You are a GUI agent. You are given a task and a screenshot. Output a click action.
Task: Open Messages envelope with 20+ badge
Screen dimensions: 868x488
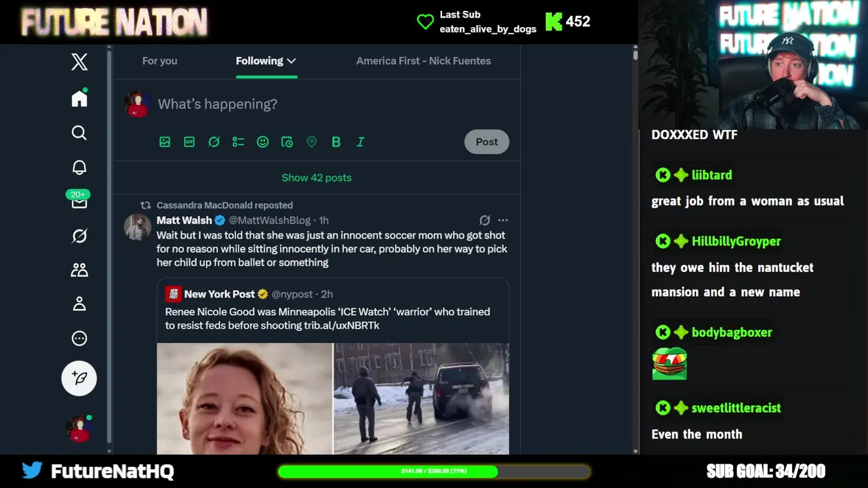(79, 201)
